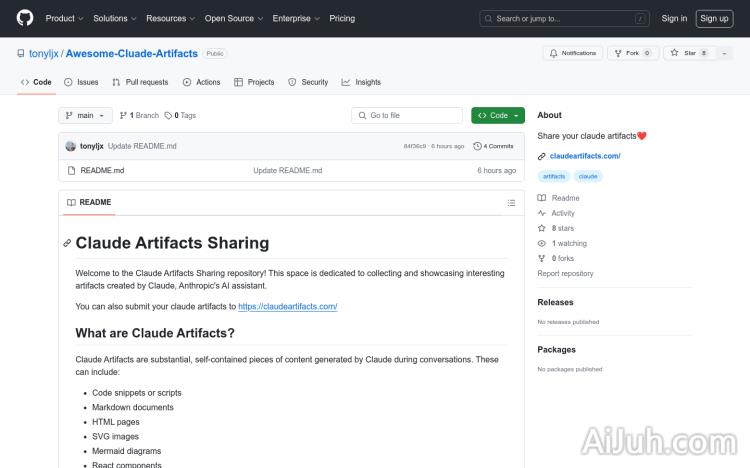Click the heading anchor link icon

tap(67, 243)
